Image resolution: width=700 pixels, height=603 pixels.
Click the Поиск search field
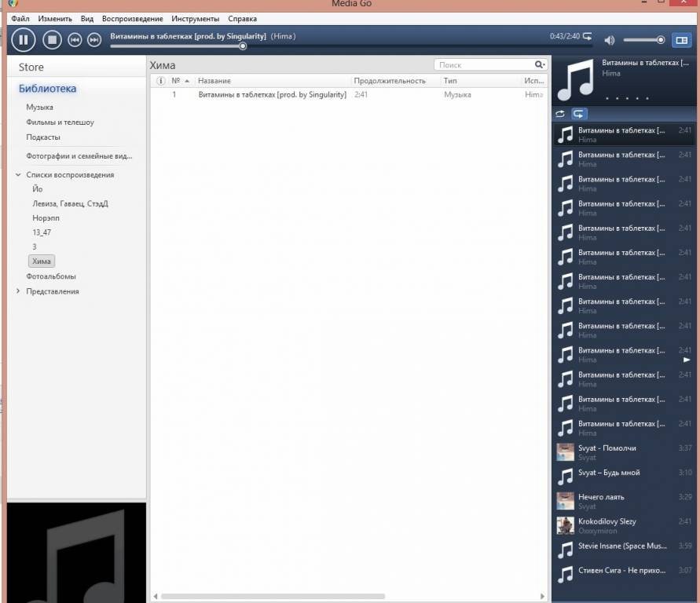click(483, 64)
